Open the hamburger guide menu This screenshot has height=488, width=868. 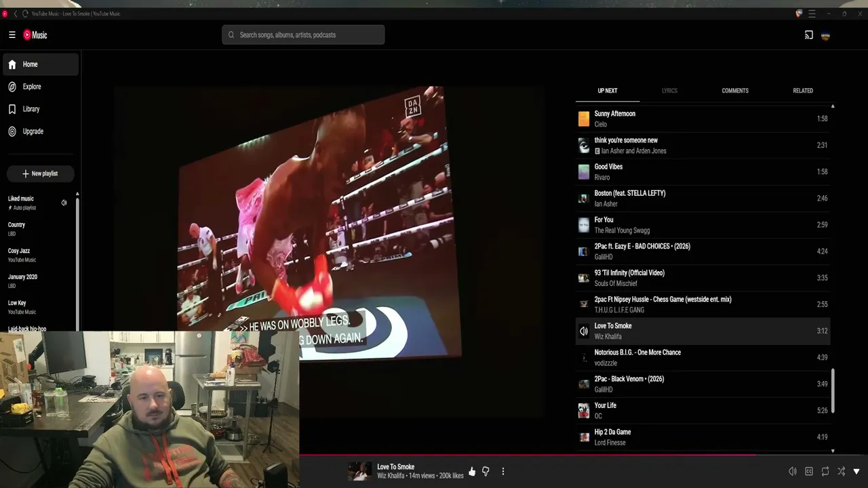[x=12, y=35]
